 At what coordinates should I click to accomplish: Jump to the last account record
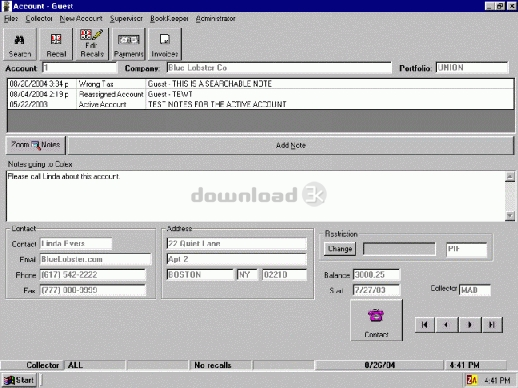pos(492,325)
